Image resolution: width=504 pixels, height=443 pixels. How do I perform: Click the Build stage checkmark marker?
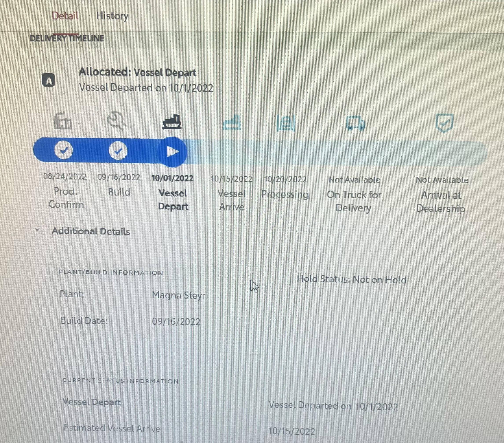coord(118,150)
